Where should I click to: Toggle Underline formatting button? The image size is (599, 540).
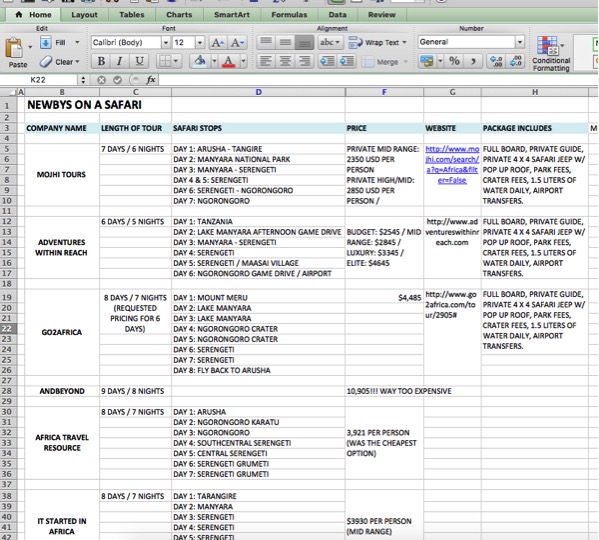139,61
